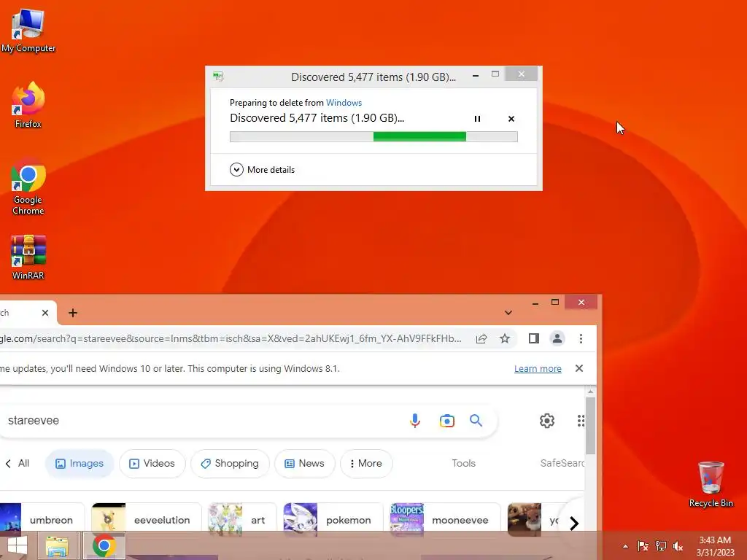
Task: Filter images by mooneevee chip
Action: (x=446, y=520)
